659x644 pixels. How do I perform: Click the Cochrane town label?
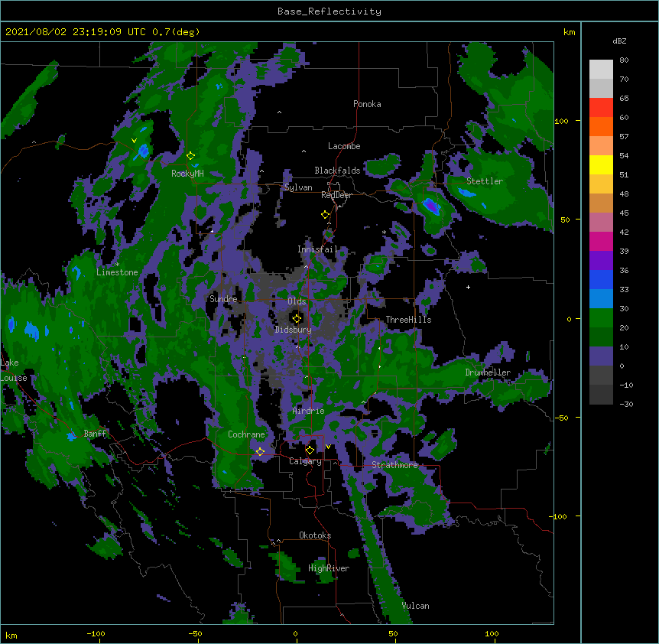click(246, 434)
